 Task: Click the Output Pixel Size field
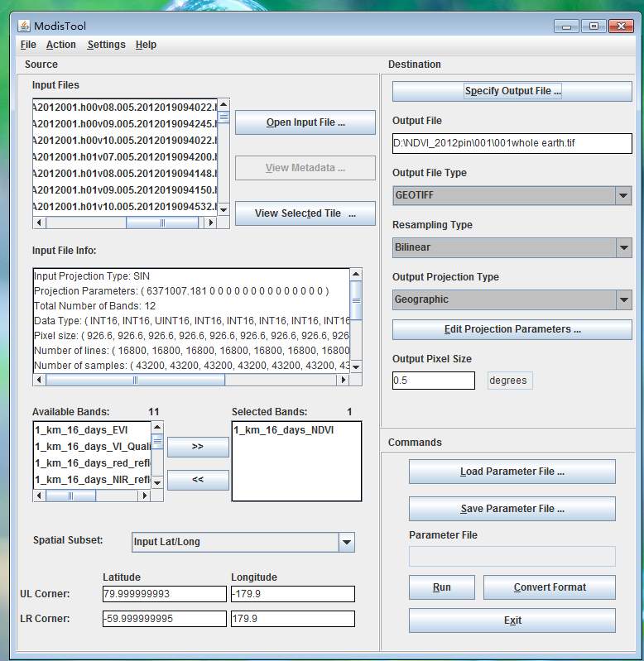pyautogui.click(x=434, y=381)
